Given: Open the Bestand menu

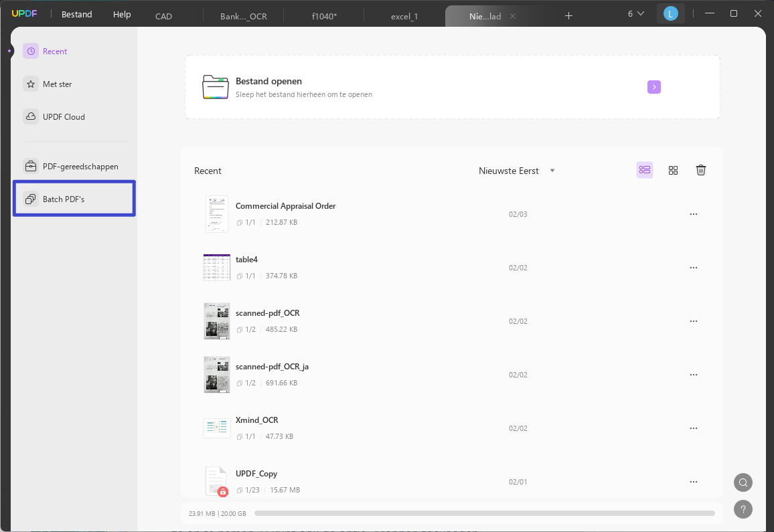Looking at the screenshot, I should coord(76,14).
